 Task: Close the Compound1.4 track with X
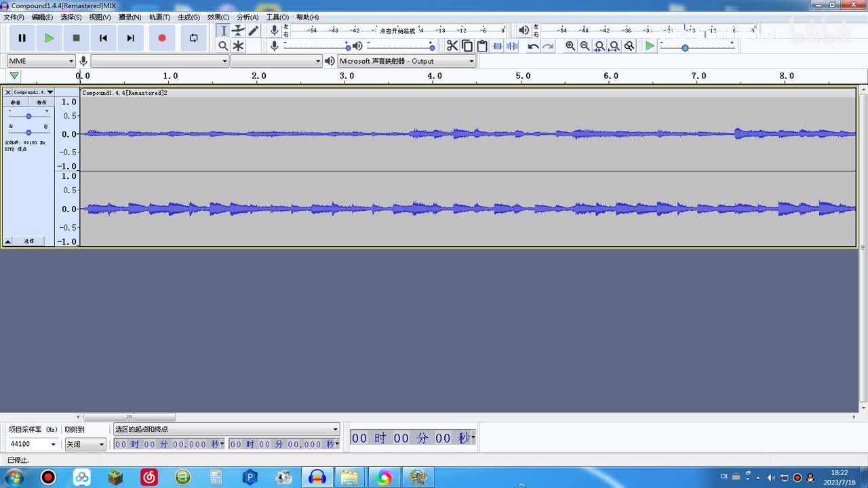tap(8, 92)
